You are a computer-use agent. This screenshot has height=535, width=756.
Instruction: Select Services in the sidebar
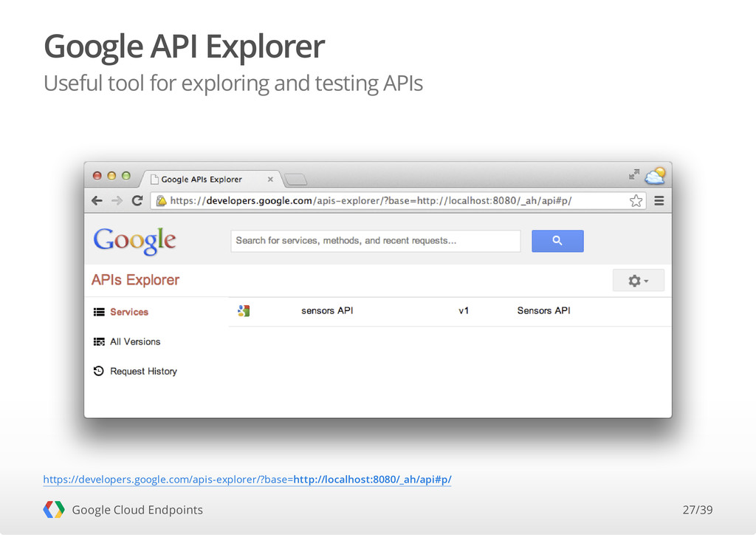(x=129, y=312)
